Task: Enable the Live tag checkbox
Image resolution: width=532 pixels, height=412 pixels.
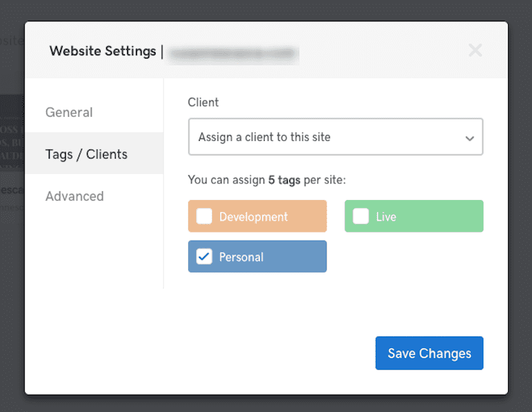Action: point(360,216)
